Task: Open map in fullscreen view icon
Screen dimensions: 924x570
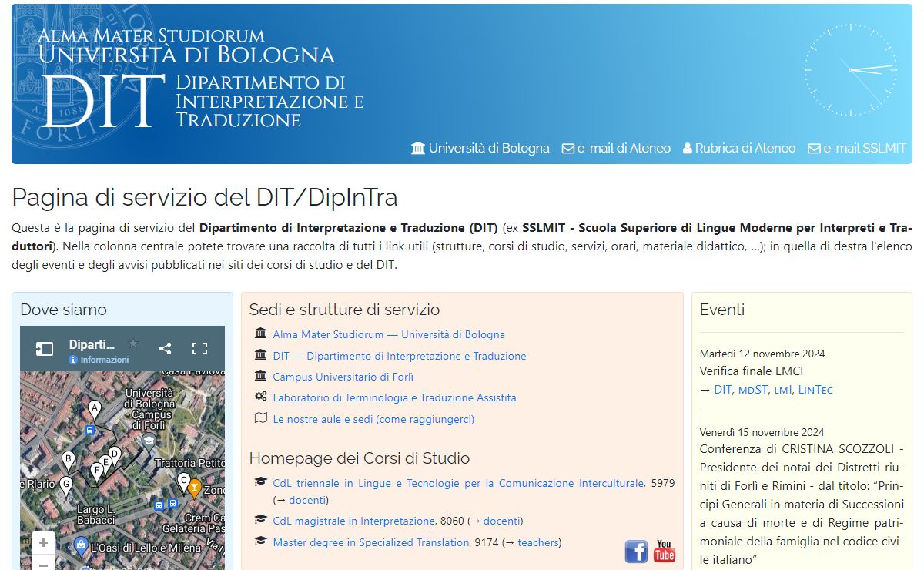Action: 199,348
